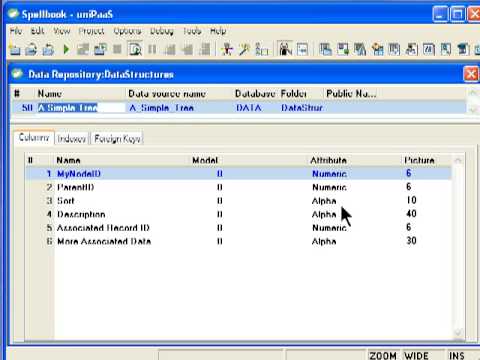The image size is (480, 360).
Task: Select the ParentID column row
Action: (x=239, y=187)
